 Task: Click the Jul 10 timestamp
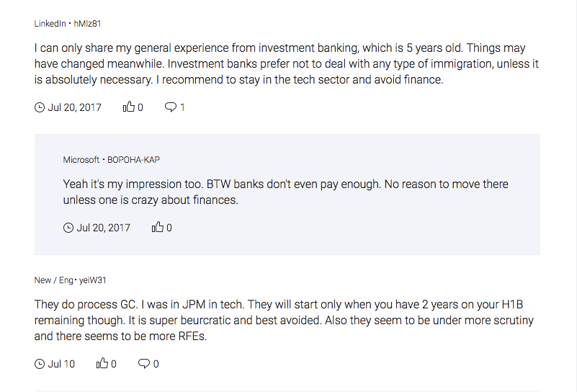pos(61,364)
